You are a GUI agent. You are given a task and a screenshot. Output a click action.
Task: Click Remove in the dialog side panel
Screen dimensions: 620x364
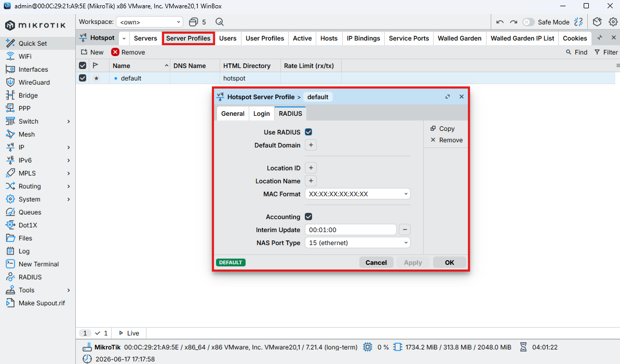pyautogui.click(x=446, y=140)
